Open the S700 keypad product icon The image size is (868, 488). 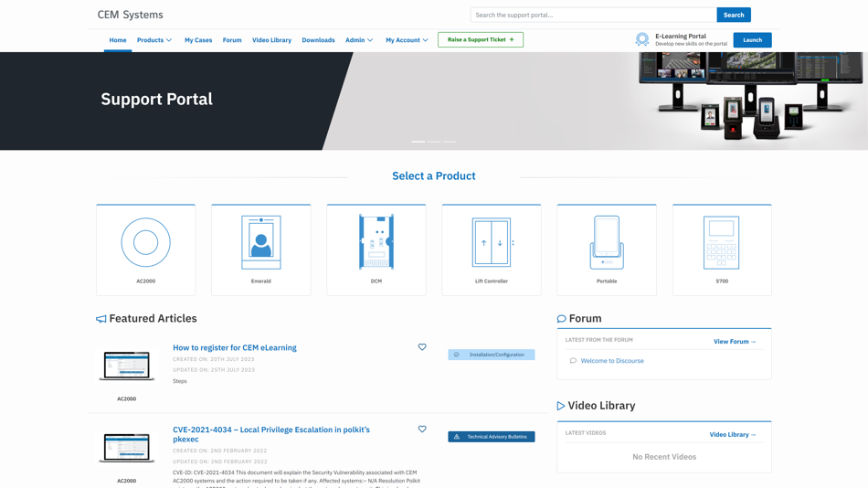point(721,242)
